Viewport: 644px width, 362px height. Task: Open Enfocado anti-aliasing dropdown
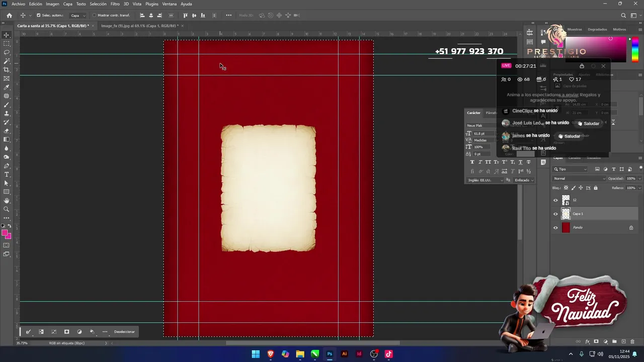[x=524, y=180]
